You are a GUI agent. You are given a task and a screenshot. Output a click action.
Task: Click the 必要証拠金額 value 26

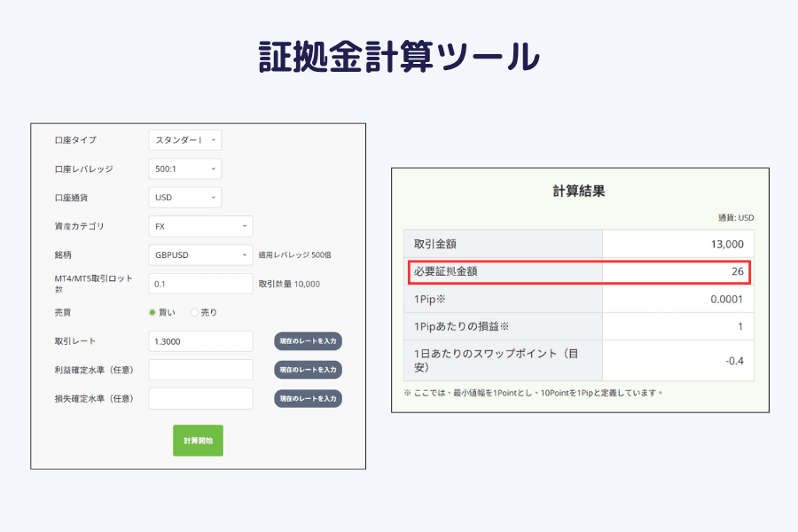coord(738,271)
